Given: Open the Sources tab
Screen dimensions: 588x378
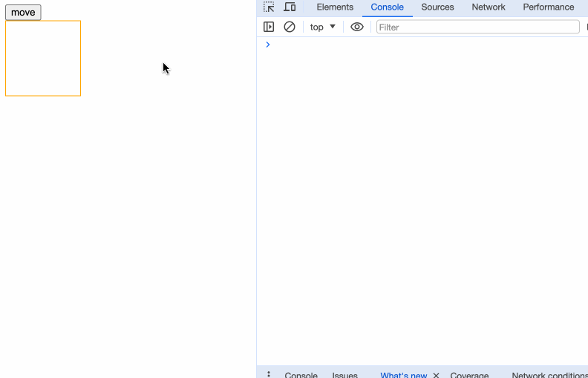Looking at the screenshot, I should pyautogui.click(x=437, y=7).
